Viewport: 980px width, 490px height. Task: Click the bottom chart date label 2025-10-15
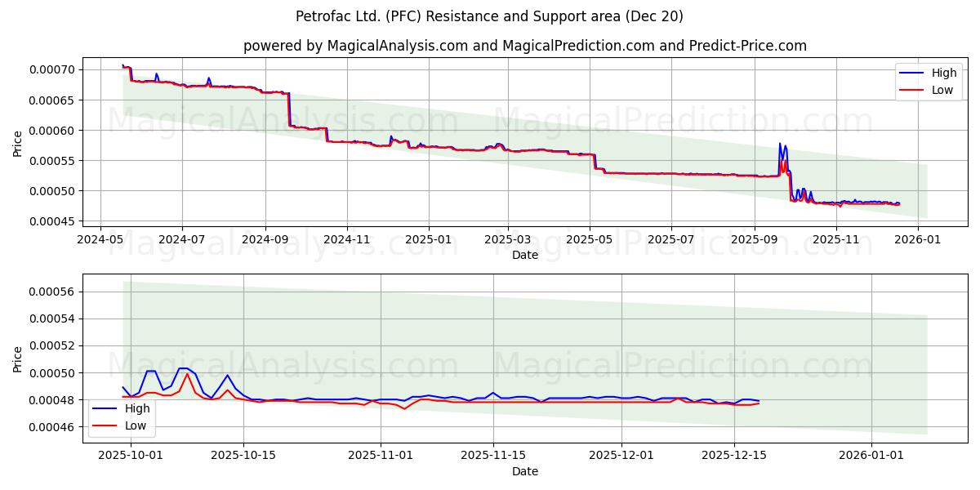(243, 456)
